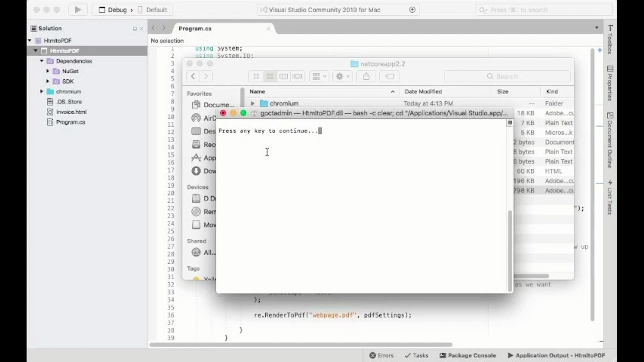Open Downloads in Finder sidebar
Viewport: 644px width, 362px height.
(203, 171)
